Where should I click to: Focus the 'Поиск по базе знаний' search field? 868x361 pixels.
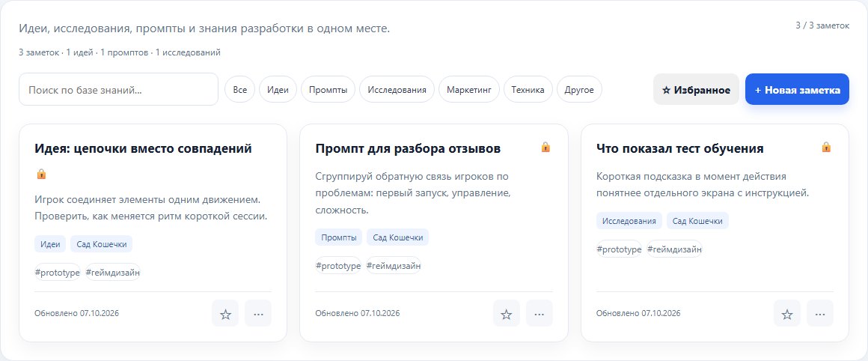click(x=118, y=90)
